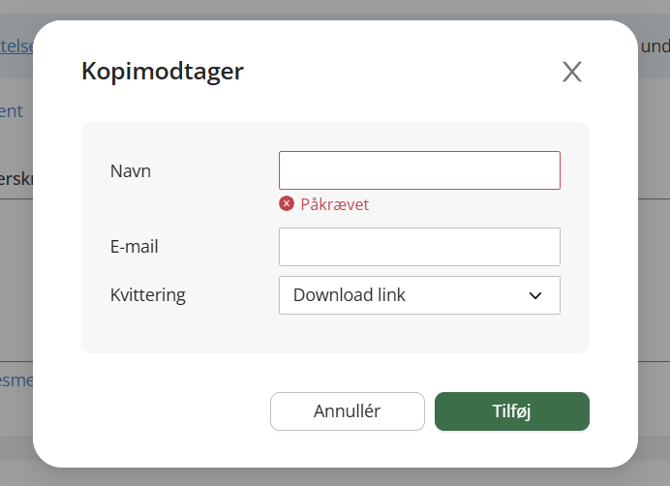Open the "ent" link behind the dialog
The height and width of the screenshot is (486, 670).
click(x=12, y=111)
